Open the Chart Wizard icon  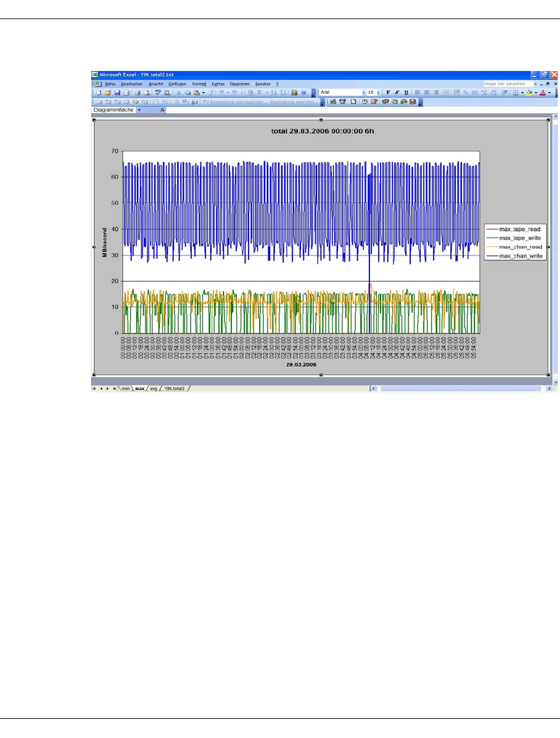[x=294, y=93]
